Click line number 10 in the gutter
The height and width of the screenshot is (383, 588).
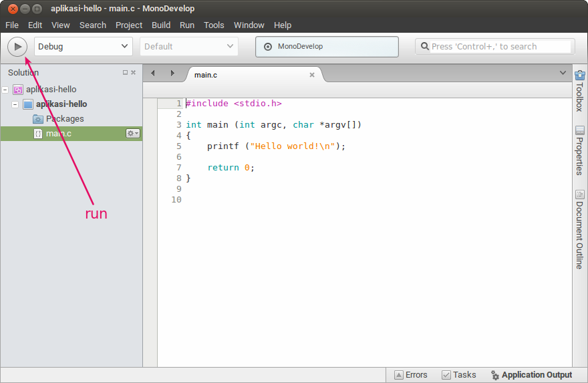tap(176, 200)
